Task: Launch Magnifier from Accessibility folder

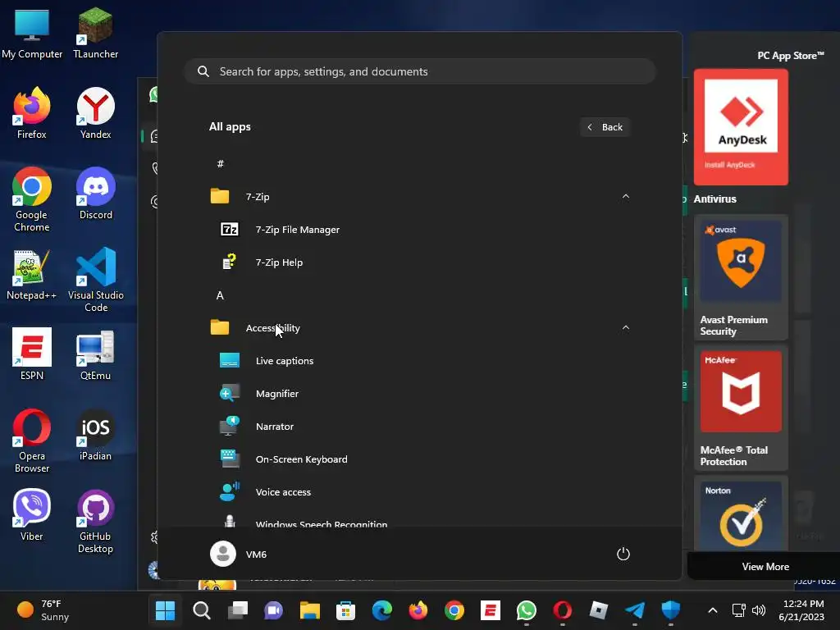Action: point(419,394)
